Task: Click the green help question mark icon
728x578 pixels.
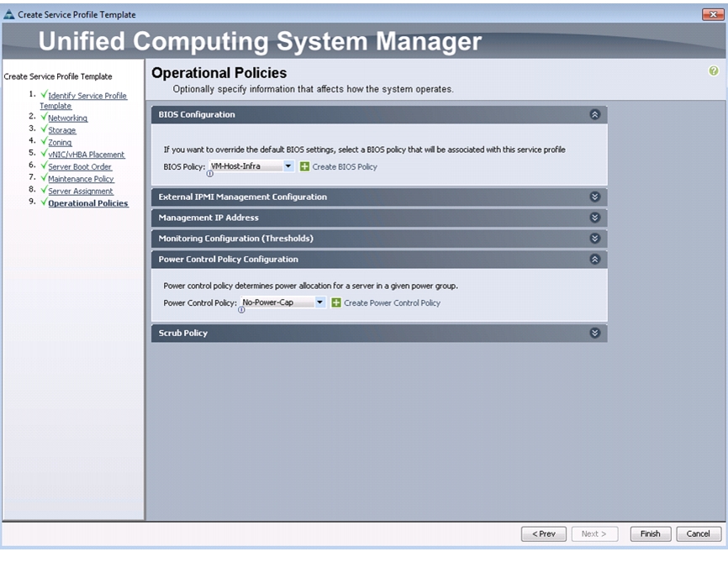Action: (713, 71)
